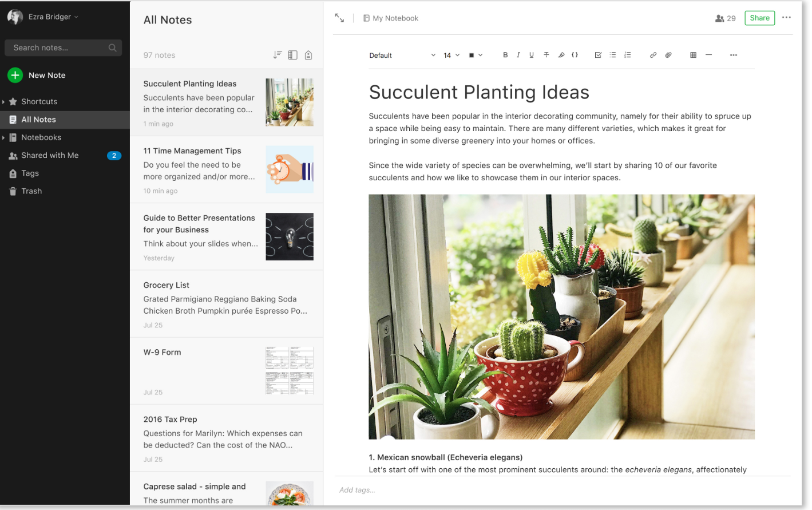Click the W-9 Form document thumbnail
Viewport: 812px width, 510px height.
click(x=290, y=371)
